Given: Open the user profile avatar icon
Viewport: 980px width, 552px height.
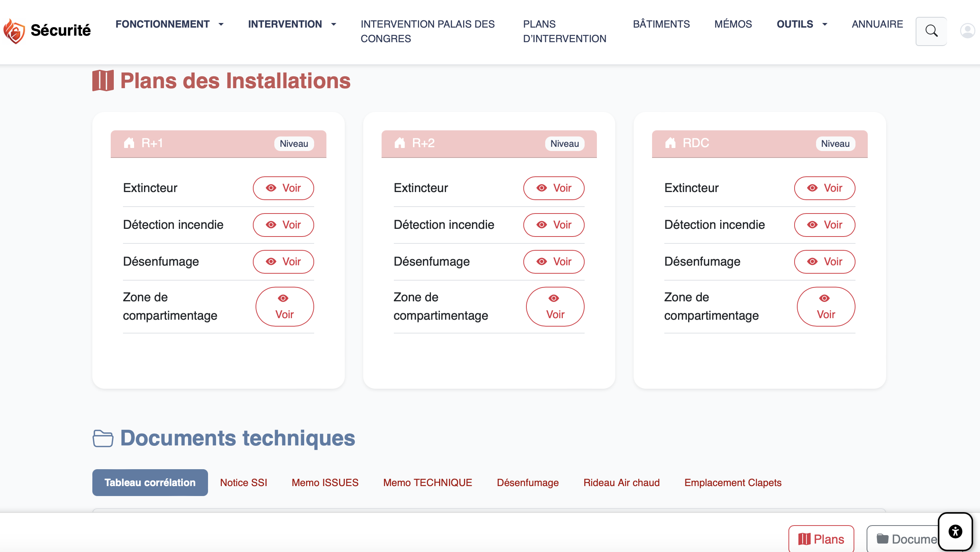Looking at the screenshot, I should pyautogui.click(x=967, y=31).
